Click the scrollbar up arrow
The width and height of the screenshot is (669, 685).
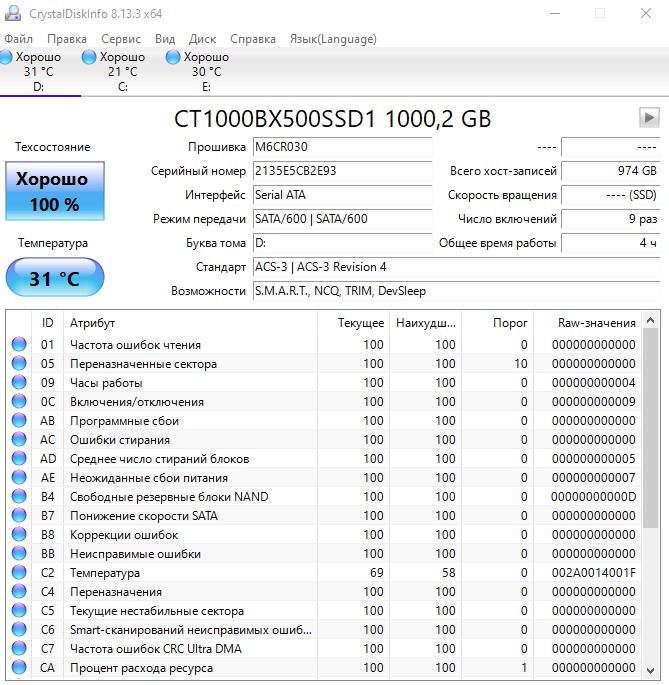coord(650,321)
